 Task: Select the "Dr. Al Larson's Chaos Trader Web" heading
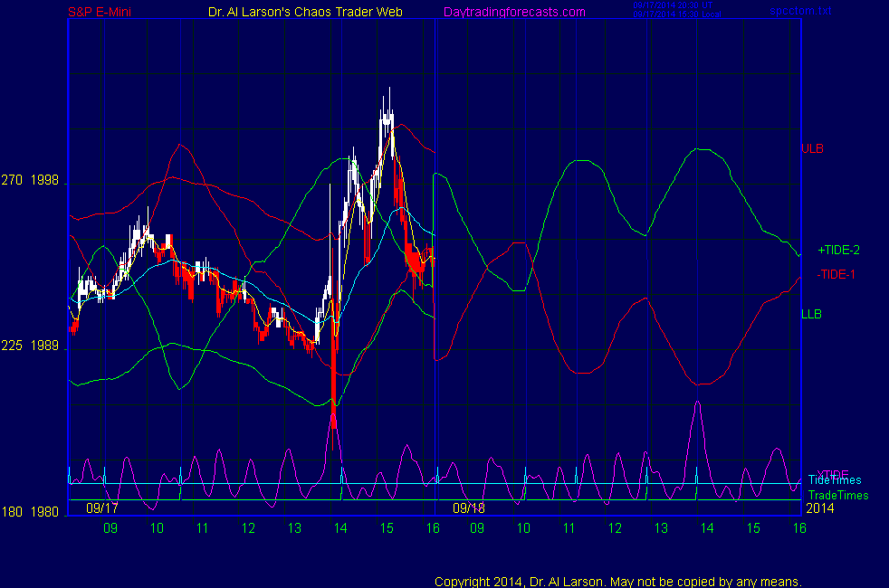click(x=305, y=12)
